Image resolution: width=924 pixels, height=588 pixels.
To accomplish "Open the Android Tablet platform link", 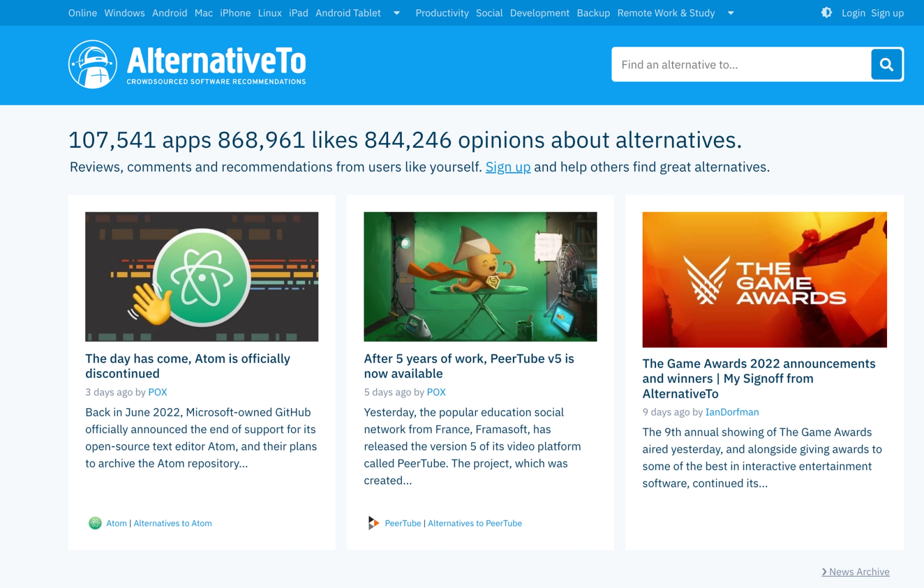I will pos(348,13).
